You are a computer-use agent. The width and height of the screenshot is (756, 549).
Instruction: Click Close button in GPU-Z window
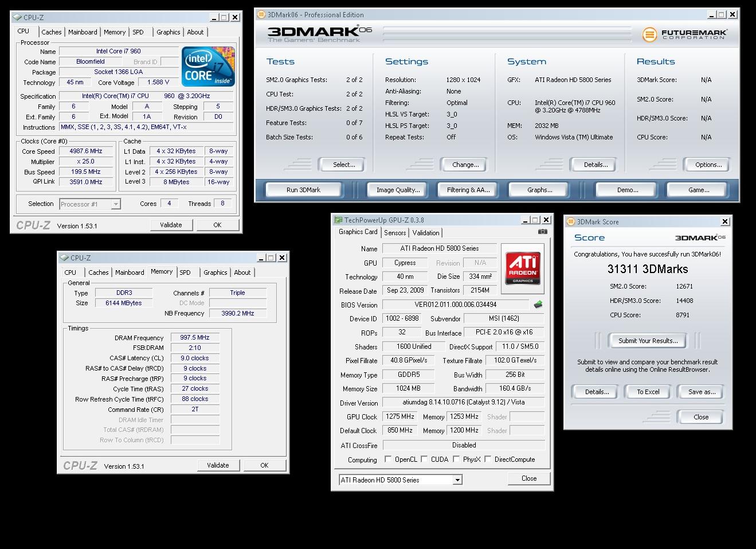tap(529, 478)
